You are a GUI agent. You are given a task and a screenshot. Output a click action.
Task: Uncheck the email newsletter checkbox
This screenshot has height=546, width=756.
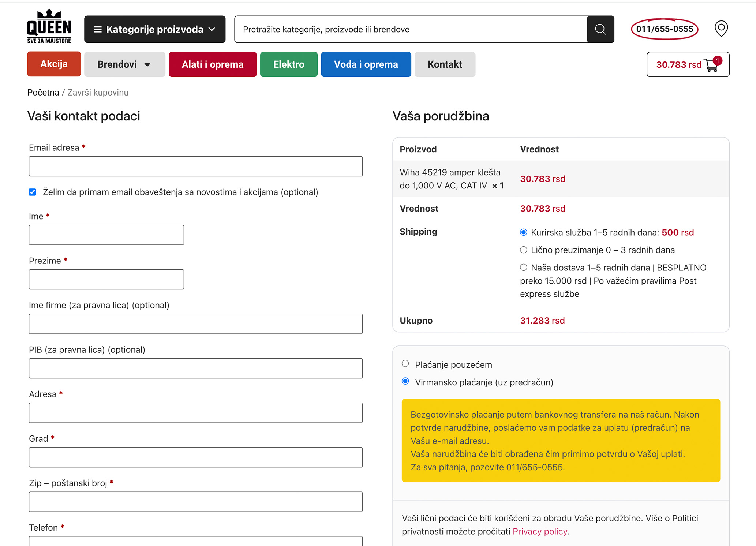[x=33, y=192]
